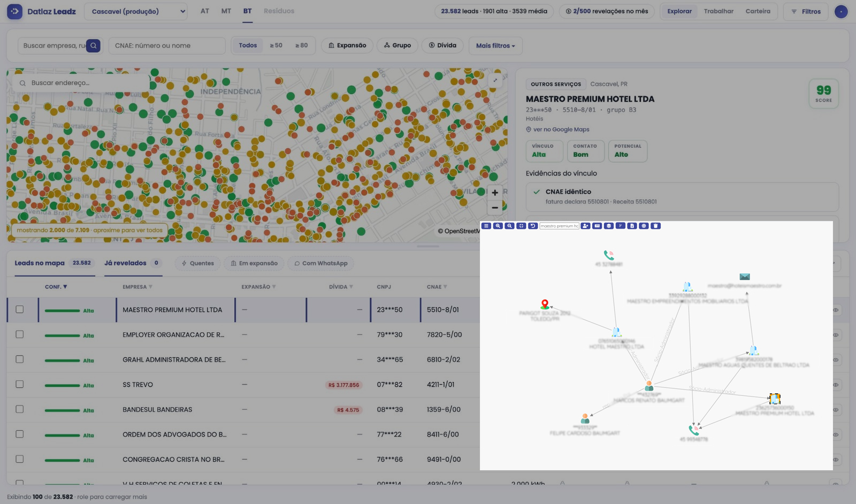The image size is (856, 504).
Task: Click the search magnifier button for company
Action: [x=94, y=45]
